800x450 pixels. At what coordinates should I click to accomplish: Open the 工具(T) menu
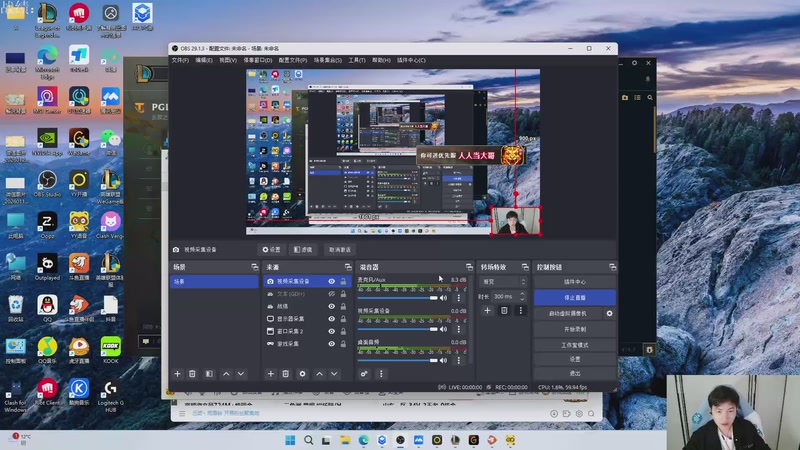(357, 60)
